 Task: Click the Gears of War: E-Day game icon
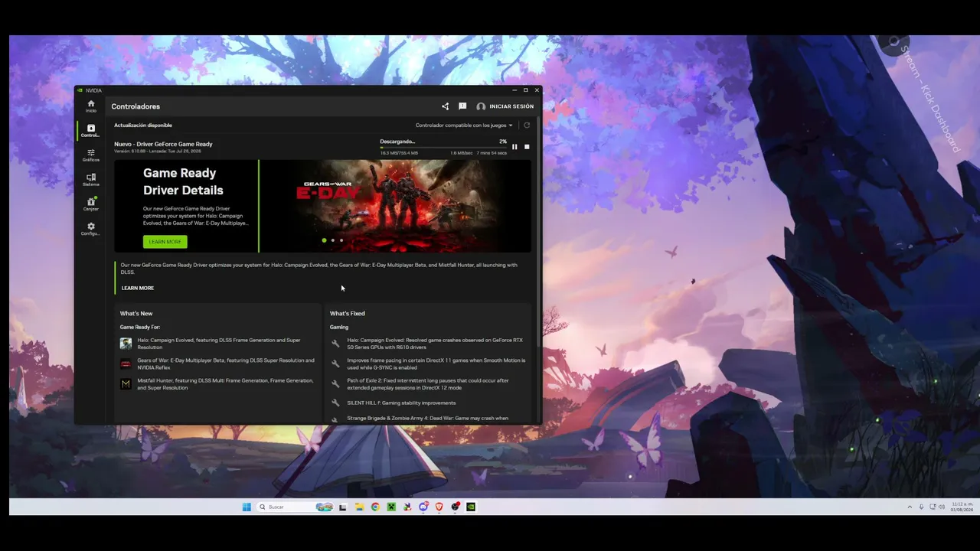coord(126,364)
